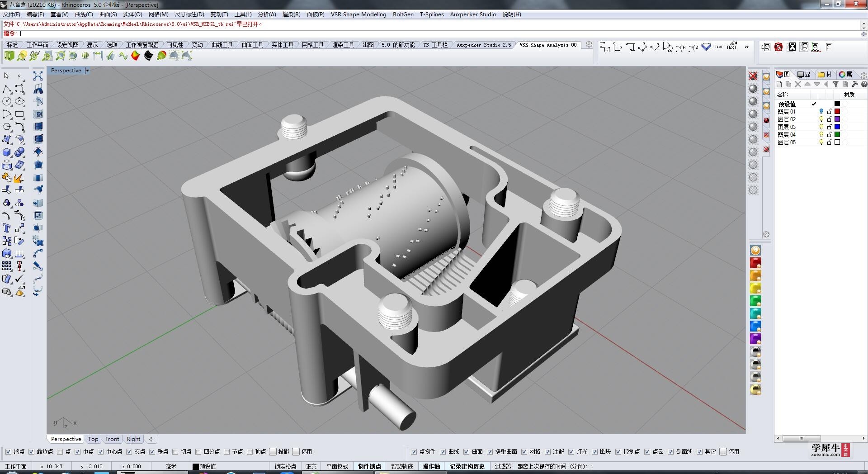Click the new layer page icon

(x=779, y=84)
